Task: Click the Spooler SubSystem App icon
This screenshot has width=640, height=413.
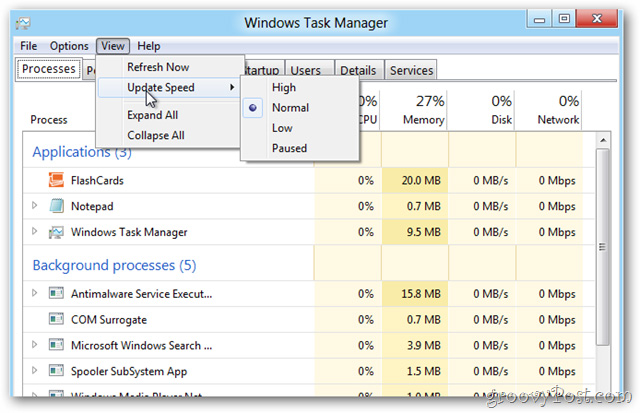Action: (56, 371)
